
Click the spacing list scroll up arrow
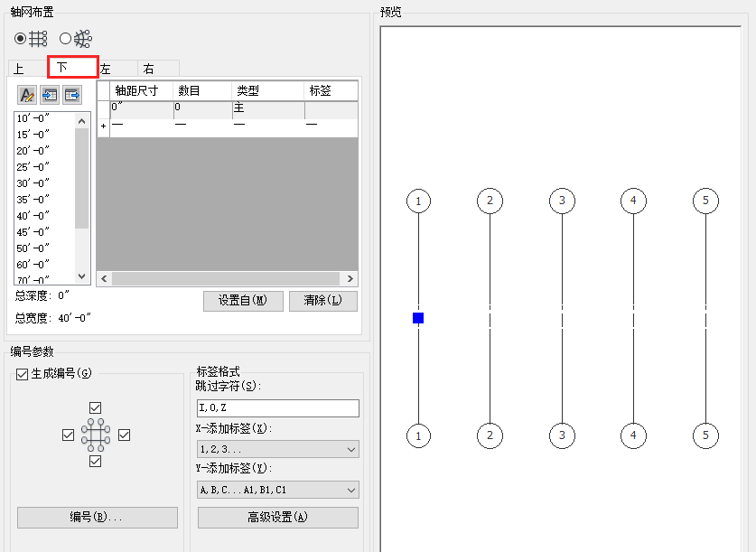82,121
